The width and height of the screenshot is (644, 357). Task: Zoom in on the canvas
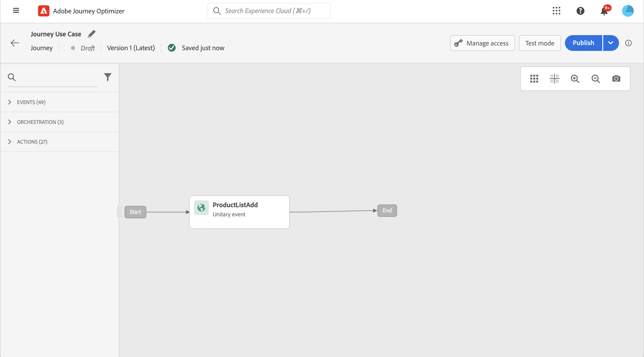tap(575, 79)
